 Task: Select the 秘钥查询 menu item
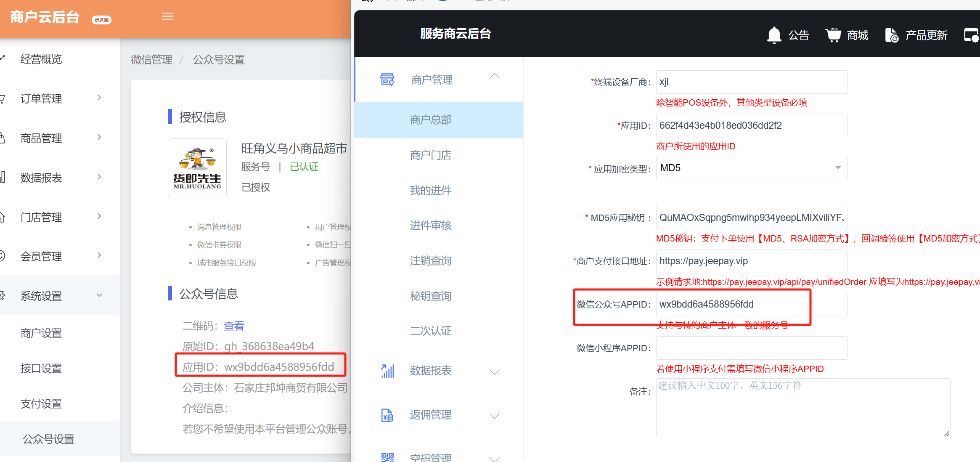coord(431,296)
